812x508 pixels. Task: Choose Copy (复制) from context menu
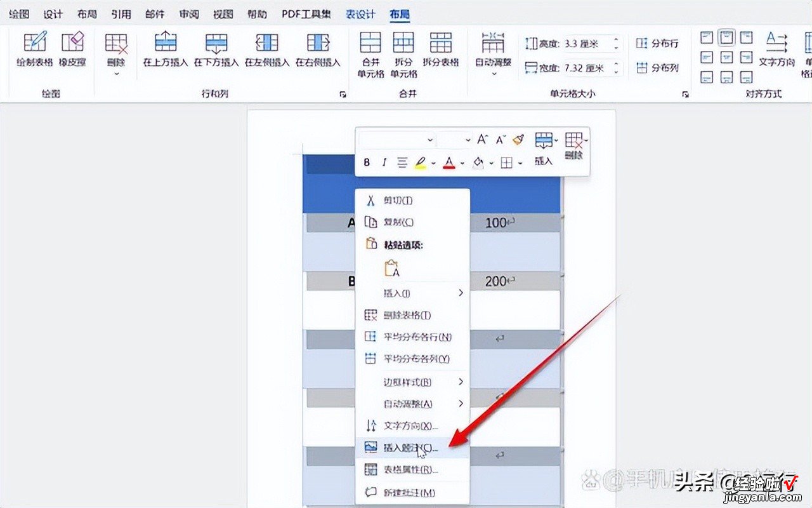click(x=412, y=222)
